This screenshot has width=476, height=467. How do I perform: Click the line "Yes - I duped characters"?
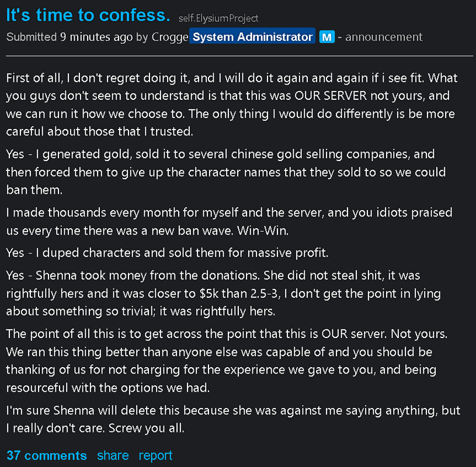coord(167,253)
